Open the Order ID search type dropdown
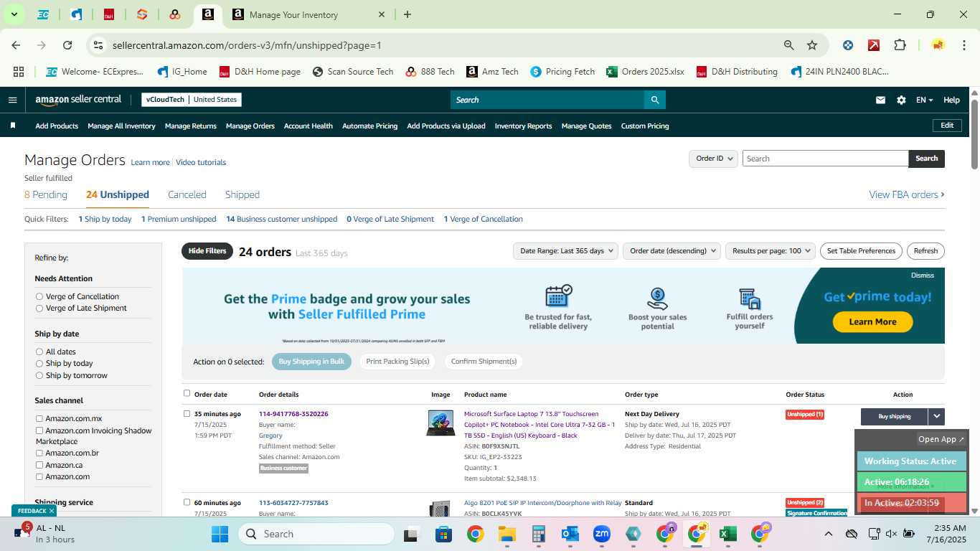Viewport: 980px width, 551px height. click(x=713, y=159)
